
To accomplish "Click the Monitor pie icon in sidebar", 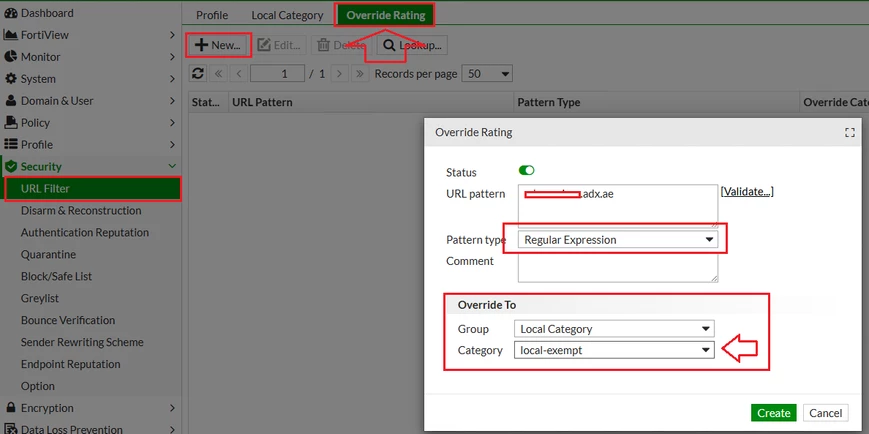I will coord(11,57).
